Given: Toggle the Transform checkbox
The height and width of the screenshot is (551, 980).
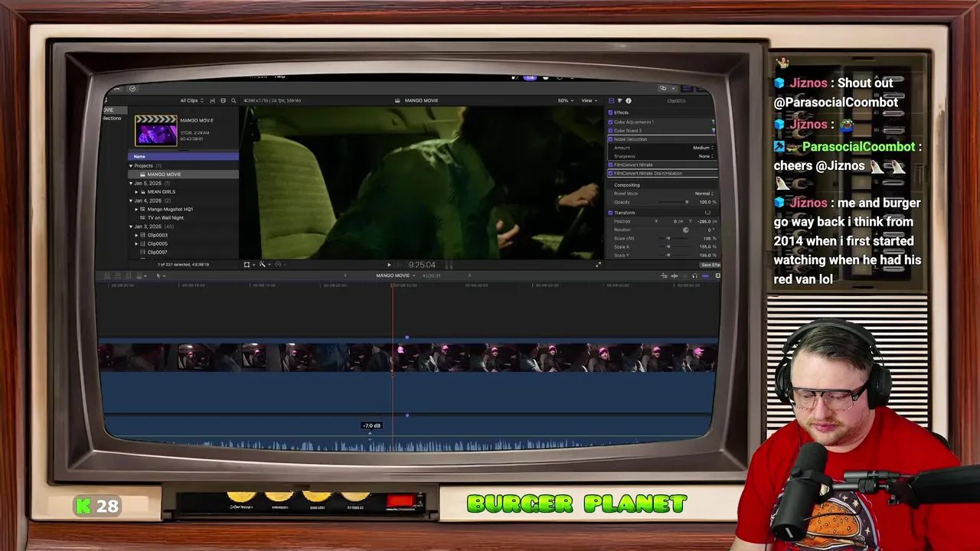Looking at the screenshot, I should pyautogui.click(x=610, y=213).
